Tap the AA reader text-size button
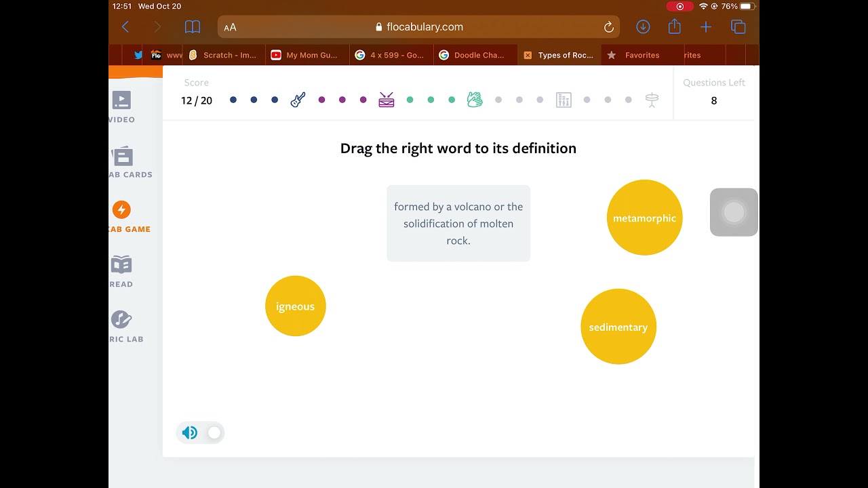This screenshot has width=868, height=488. (x=231, y=27)
